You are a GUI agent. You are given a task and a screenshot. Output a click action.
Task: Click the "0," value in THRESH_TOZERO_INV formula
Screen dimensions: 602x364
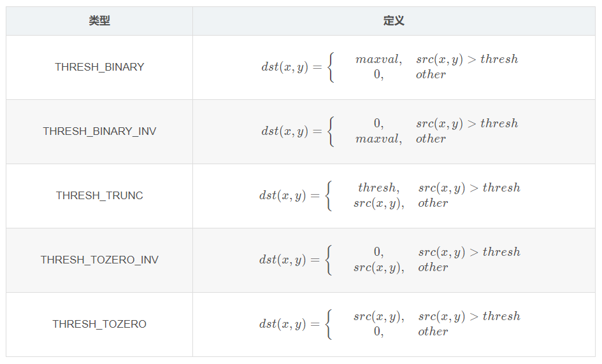tap(378, 252)
